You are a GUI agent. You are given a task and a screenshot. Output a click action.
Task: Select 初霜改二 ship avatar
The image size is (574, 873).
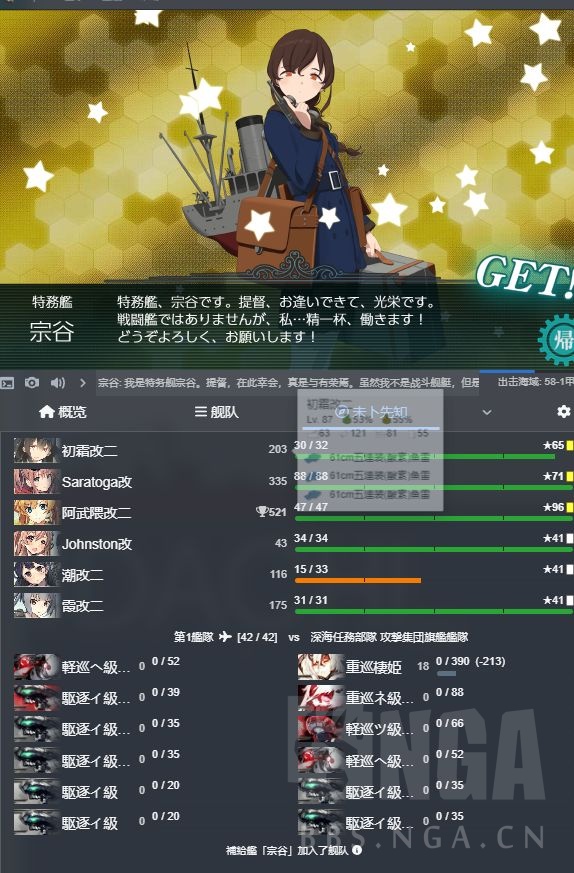(x=36, y=450)
